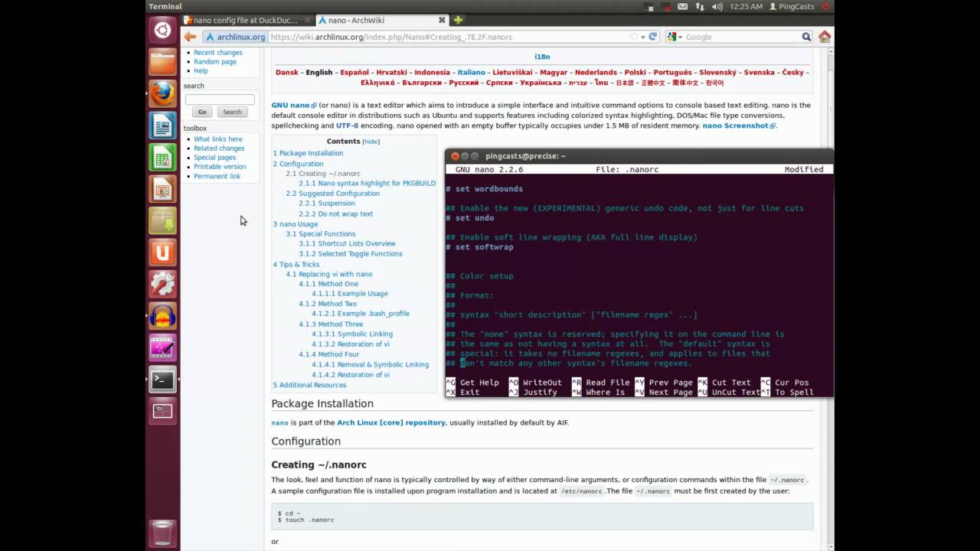This screenshot has height=551, width=980.
Task: Switch wiki language to Italiano
Action: (x=472, y=73)
